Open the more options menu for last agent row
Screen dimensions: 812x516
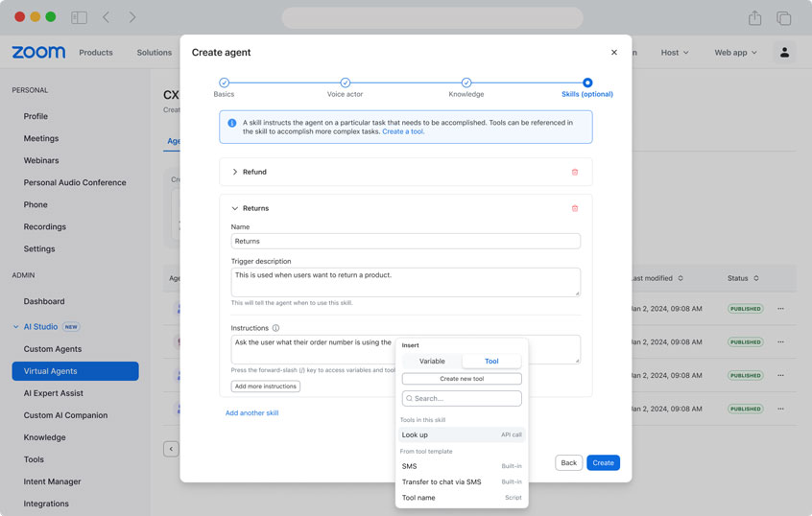click(x=780, y=409)
